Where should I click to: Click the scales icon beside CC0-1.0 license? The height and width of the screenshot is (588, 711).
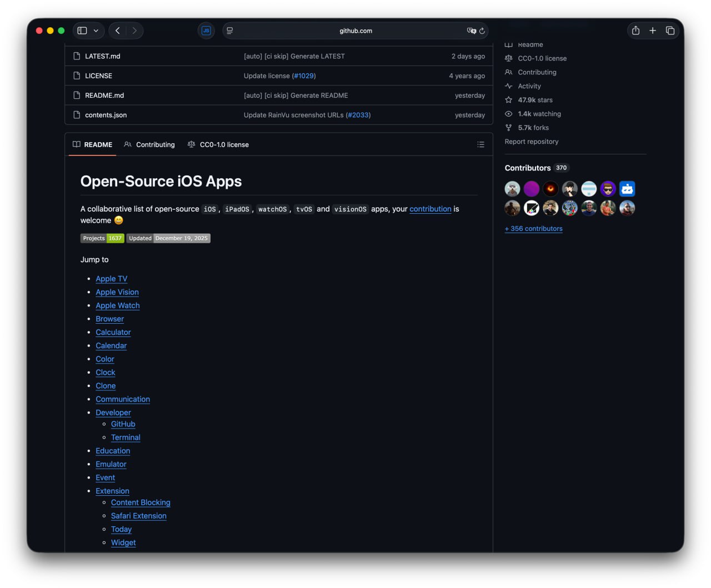point(508,58)
